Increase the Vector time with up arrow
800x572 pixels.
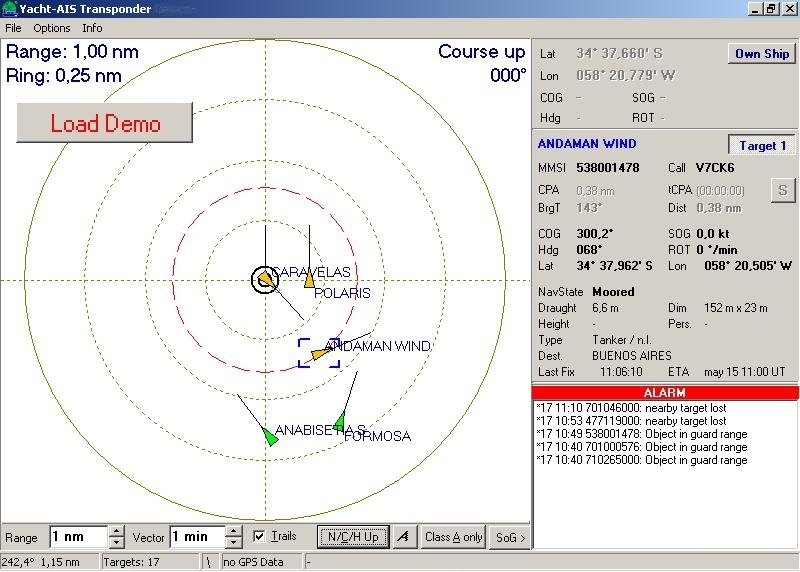234,531
